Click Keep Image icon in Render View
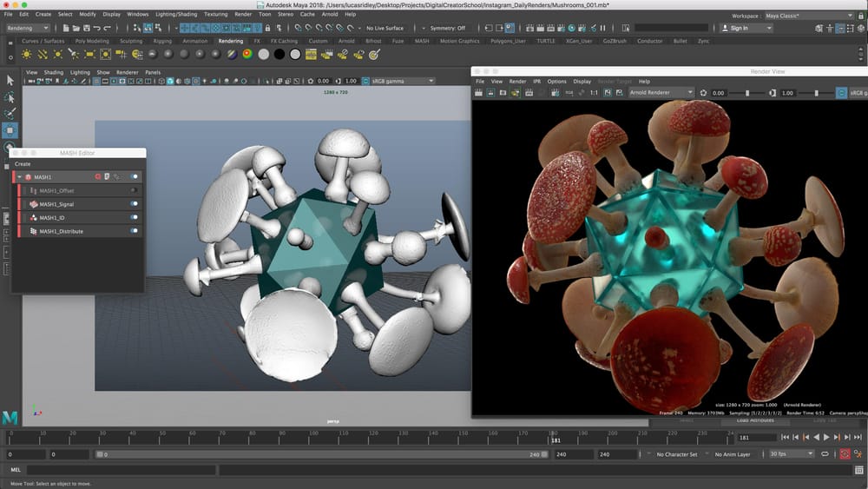Screen dimensions: 868x489 point(608,92)
